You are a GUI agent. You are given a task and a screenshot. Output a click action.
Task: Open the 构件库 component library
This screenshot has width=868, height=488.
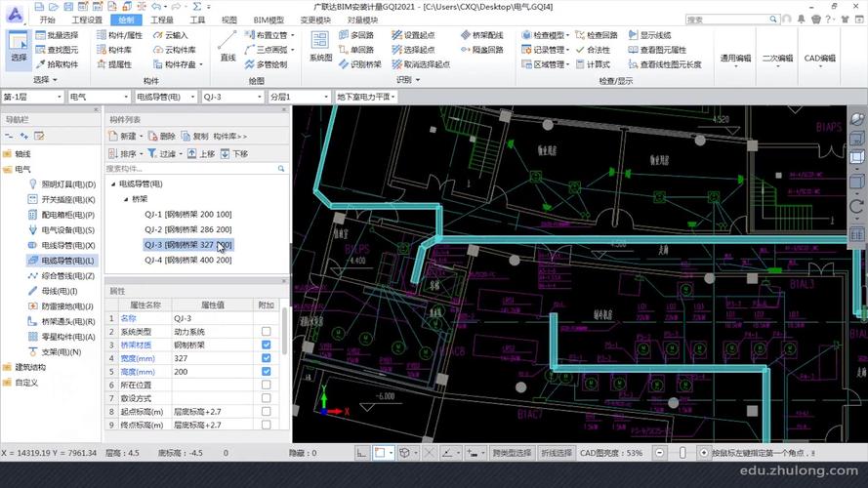click(114, 50)
